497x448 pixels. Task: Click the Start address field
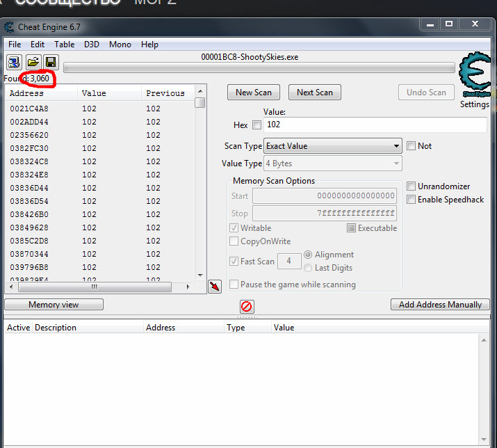point(325,195)
